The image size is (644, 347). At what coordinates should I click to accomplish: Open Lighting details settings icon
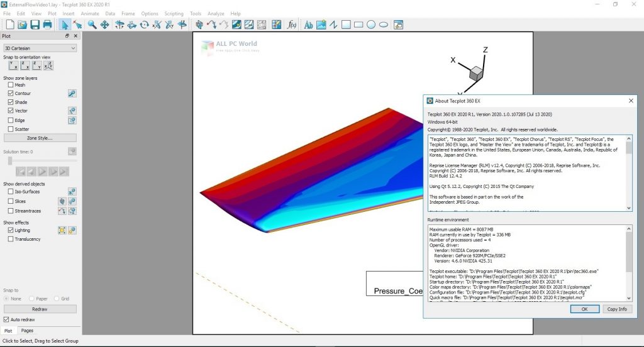[x=72, y=230]
